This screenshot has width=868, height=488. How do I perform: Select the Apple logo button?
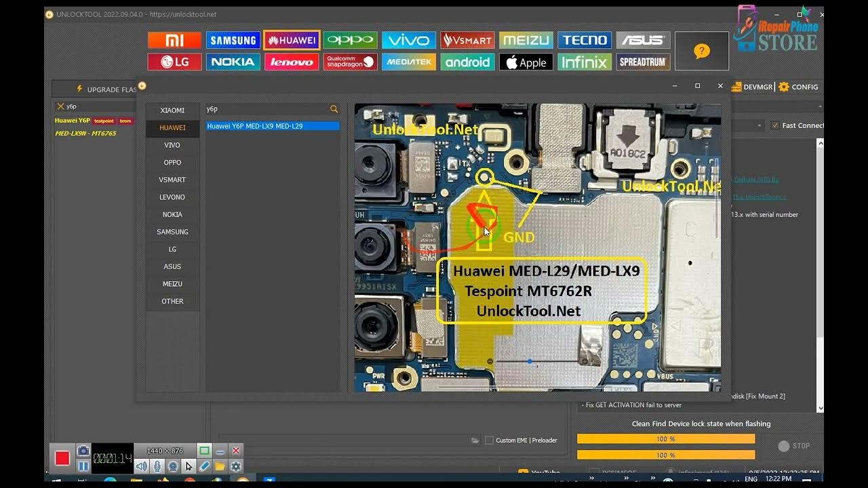click(x=526, y=62)
